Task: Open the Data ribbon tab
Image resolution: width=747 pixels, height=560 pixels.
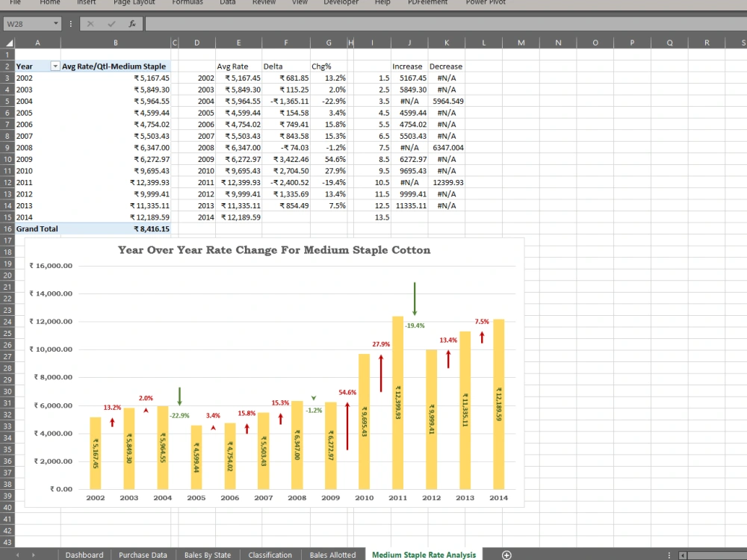Action: point(227,2)
